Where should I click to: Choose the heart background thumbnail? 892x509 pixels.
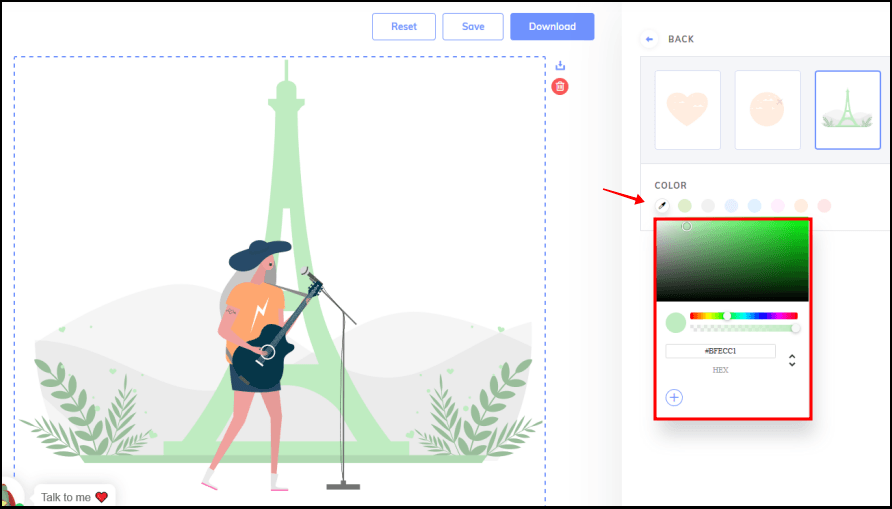pos(687,110)
